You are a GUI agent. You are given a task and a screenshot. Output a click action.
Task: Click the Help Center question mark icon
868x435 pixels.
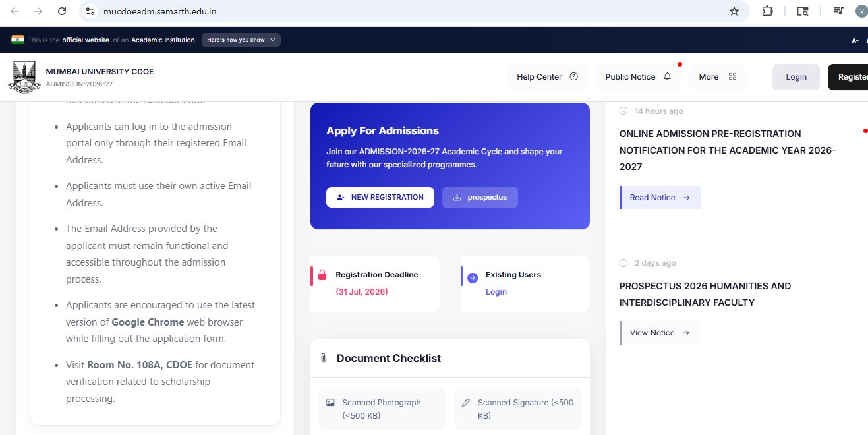coord(573,77)
